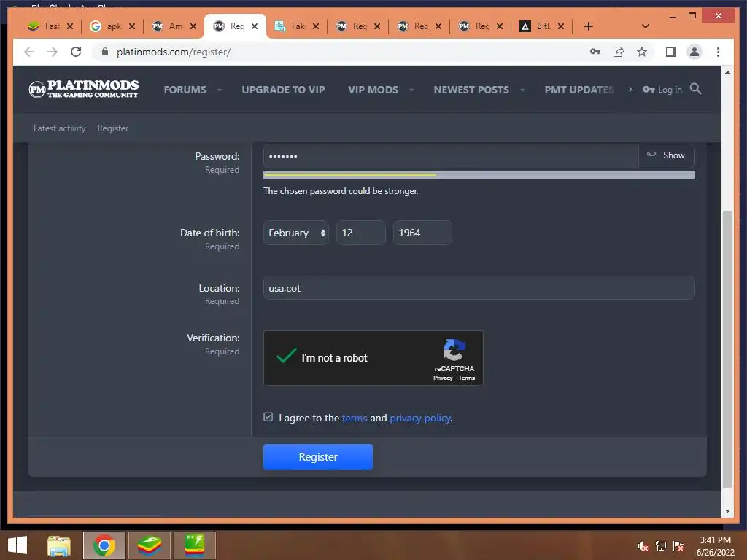Show the password characters
747x560 pixels.
tap(667, 155)
